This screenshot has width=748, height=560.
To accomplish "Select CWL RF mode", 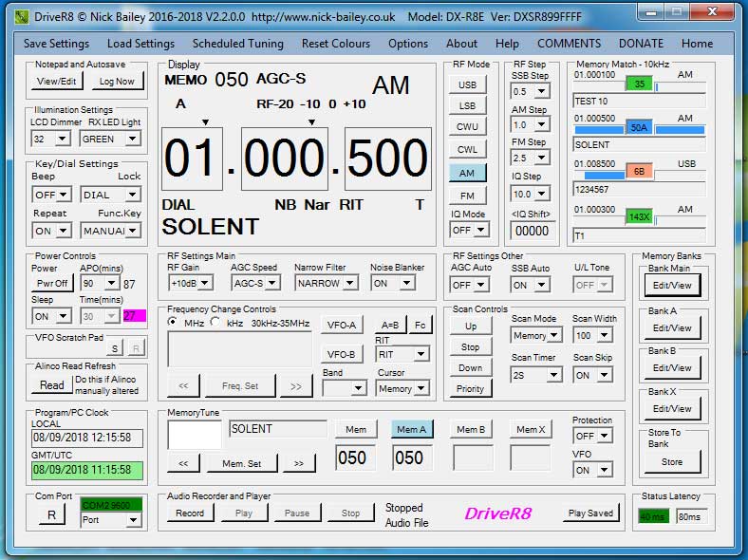I will click(467, 149).
